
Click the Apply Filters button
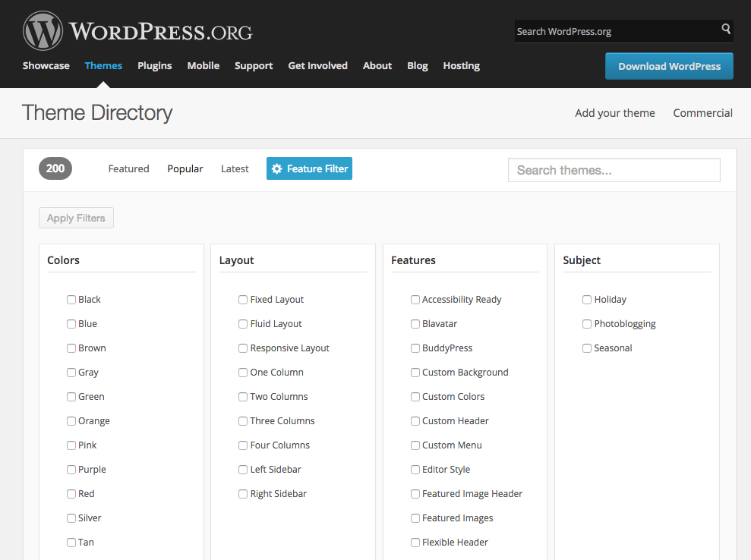coord(76,218)
